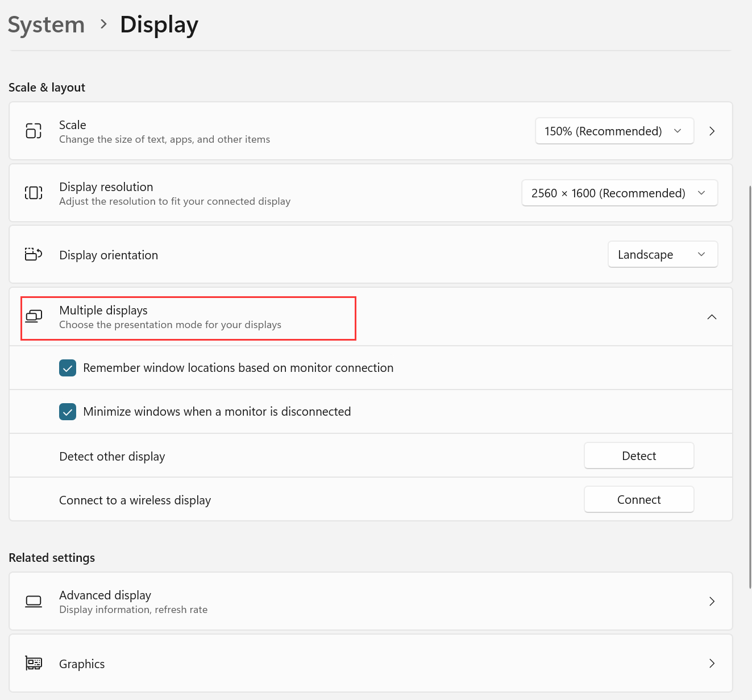Click the Multiple displays heading text
The height and width of the screenshot is (700, 752).
click(x=103, y=310)
